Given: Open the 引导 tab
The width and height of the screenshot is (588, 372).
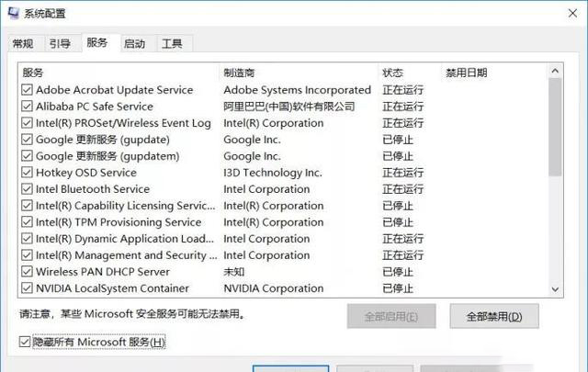Looking at the screenshot, I should coord(60,43).
